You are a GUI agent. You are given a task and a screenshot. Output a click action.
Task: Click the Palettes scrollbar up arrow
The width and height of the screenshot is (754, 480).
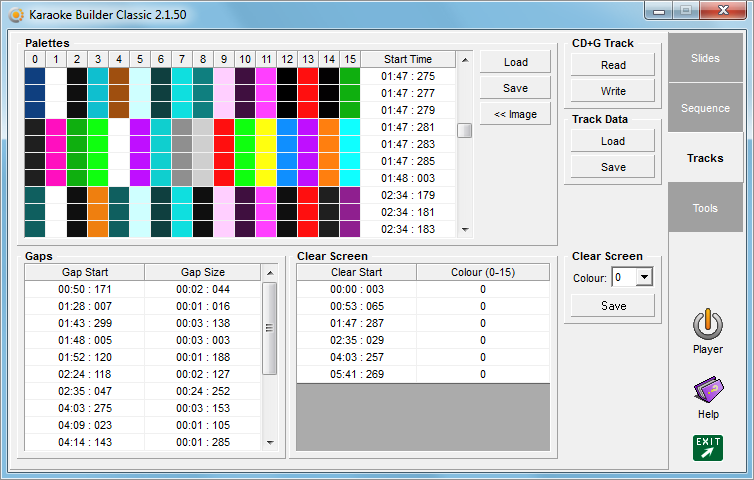click(x=465, y=60)
